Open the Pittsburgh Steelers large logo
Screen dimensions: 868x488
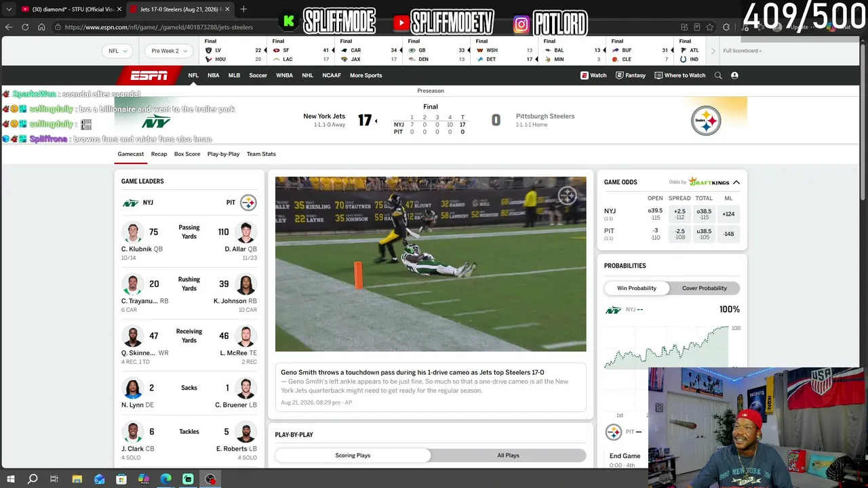point(706,121)
